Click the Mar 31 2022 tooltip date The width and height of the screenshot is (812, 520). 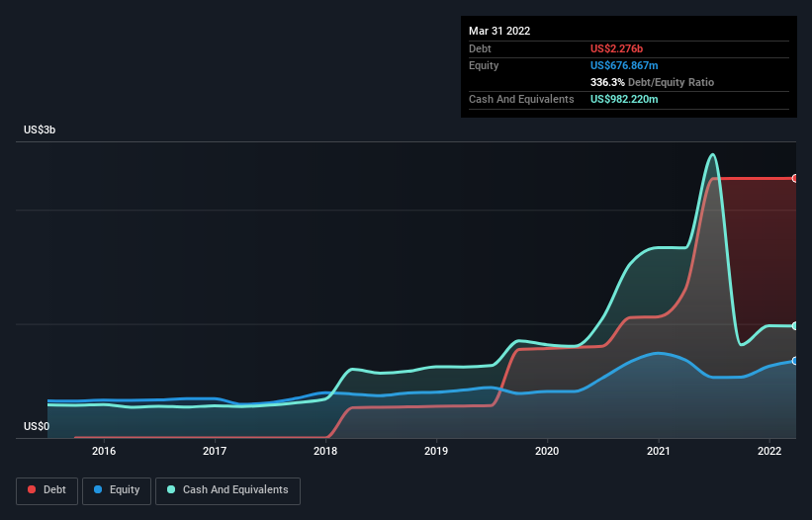499,31
